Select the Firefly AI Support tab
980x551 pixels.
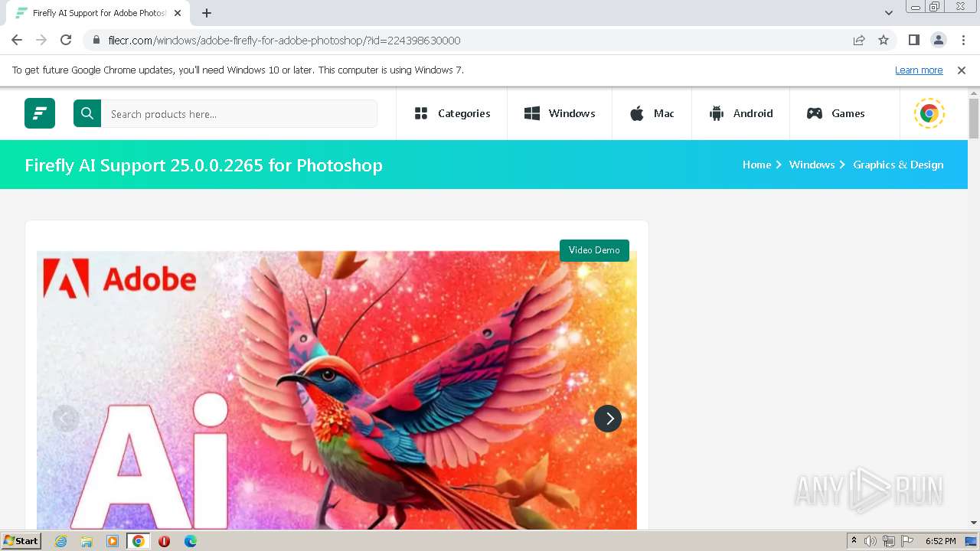[x=99, y=13]
